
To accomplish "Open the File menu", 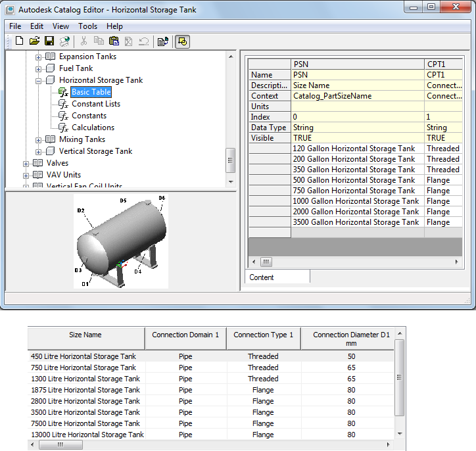I will (15, 26).
